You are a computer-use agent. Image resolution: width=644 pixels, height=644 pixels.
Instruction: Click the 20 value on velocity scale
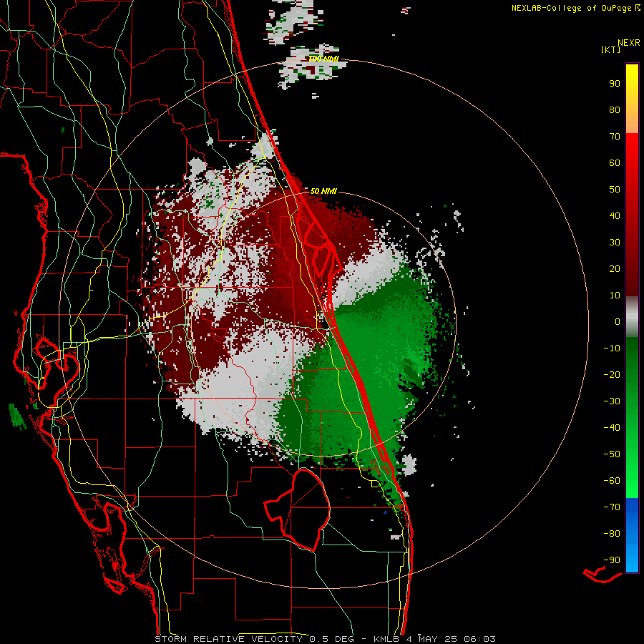(615, 269)
